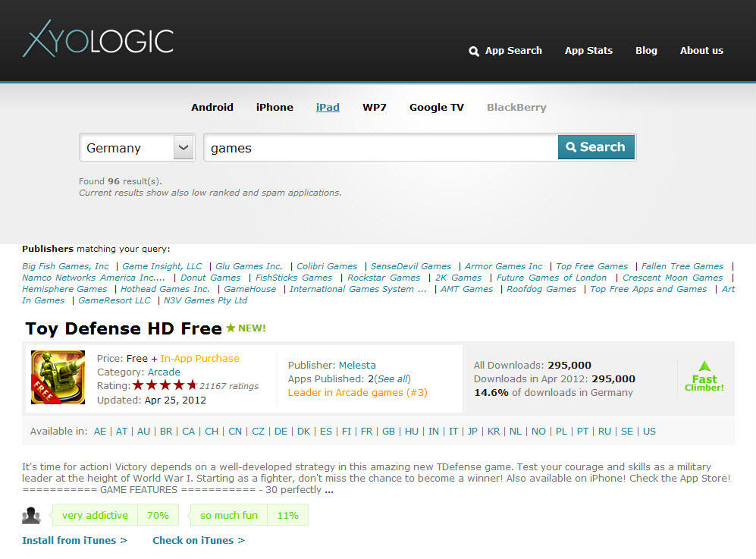Open publisher Armor Games Inc

coord(503,266)
